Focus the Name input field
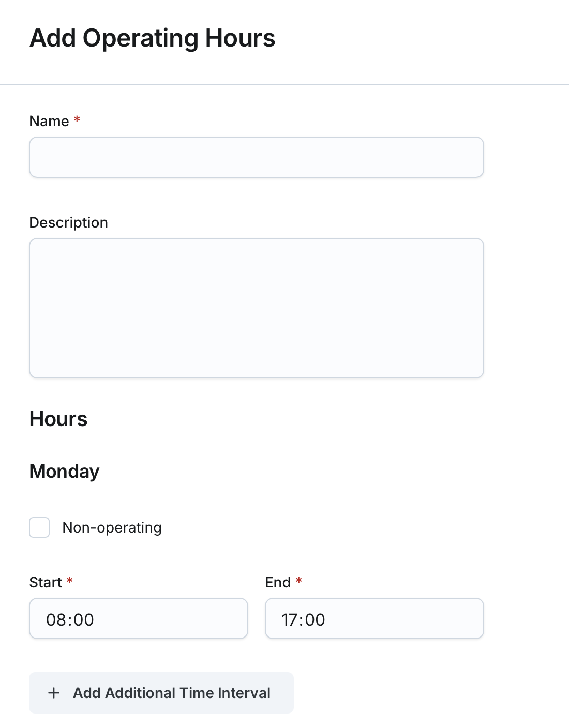This screenshot has width=569, height=728. pyautogui.click(x=256, y=157)
